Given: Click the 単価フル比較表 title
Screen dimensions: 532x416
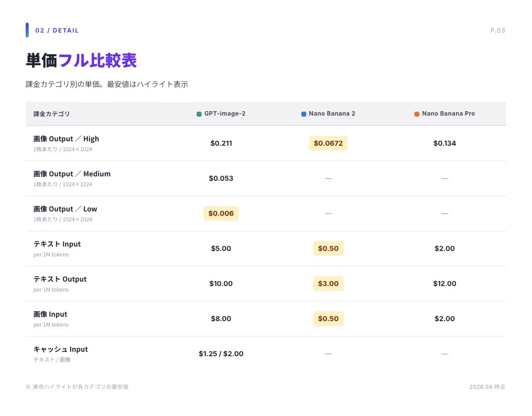Looking at the screenshot, I should coord(82,60).
